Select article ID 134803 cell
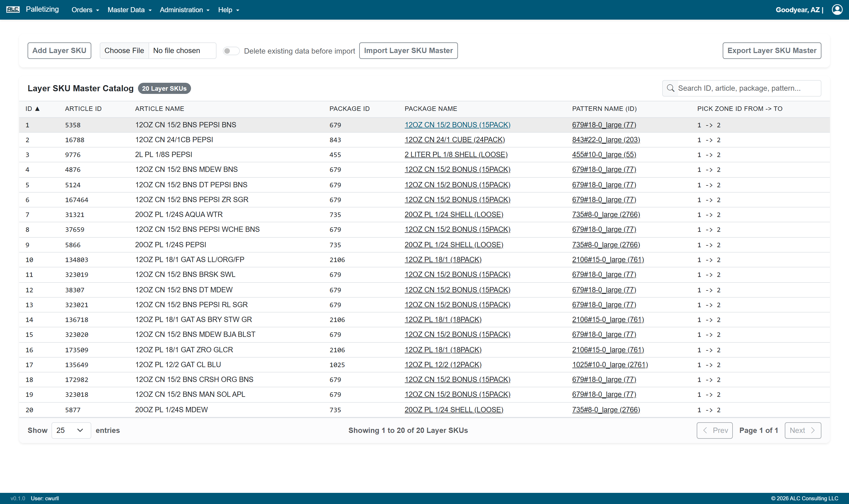849x504 pixels. coord(76,260)
